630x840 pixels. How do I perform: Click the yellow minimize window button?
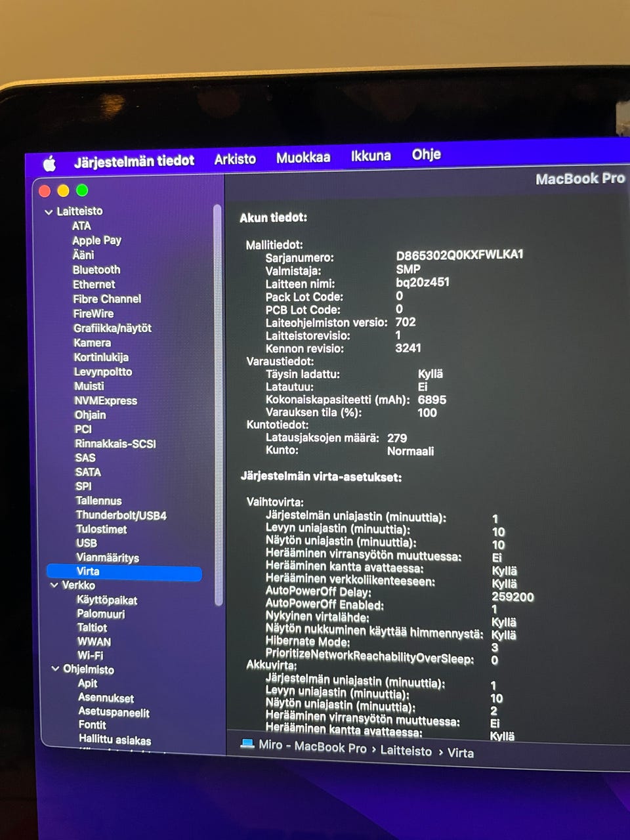63,191
